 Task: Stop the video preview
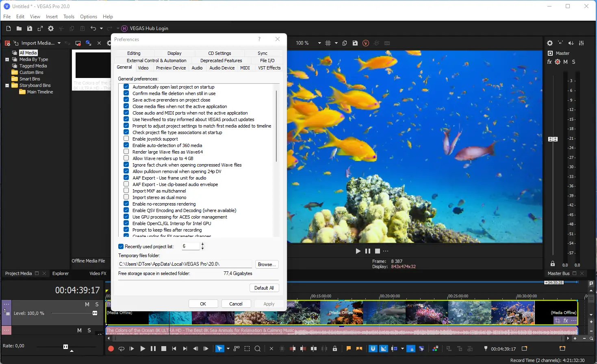378,251
